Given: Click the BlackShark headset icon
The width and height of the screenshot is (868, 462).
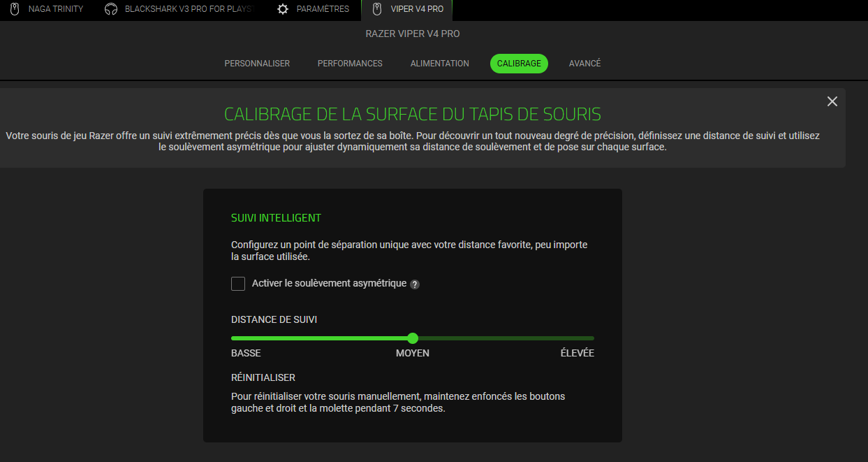Looking at the screenshot, I should [x=110, y=9].
